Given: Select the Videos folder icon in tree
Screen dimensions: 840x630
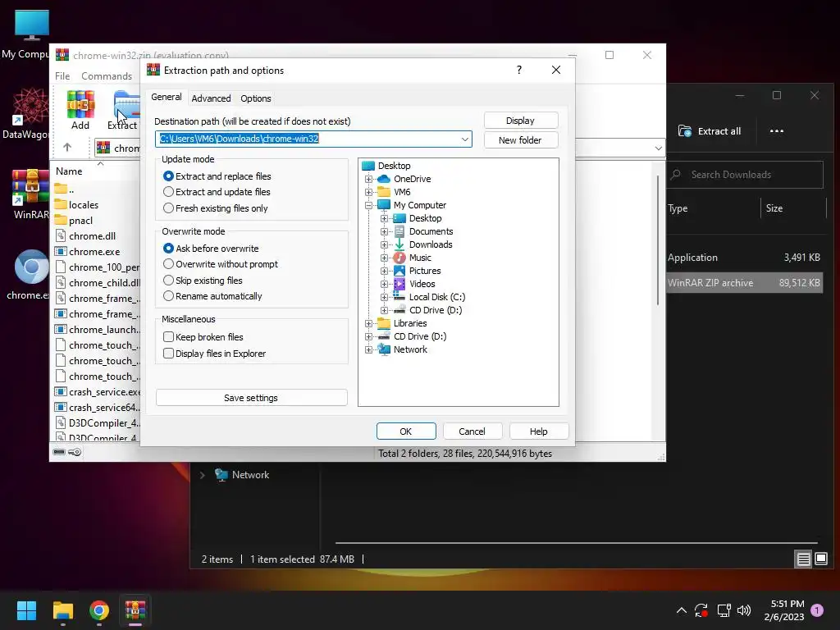Looking at the screenshot, I should click(x=399, y=284).
